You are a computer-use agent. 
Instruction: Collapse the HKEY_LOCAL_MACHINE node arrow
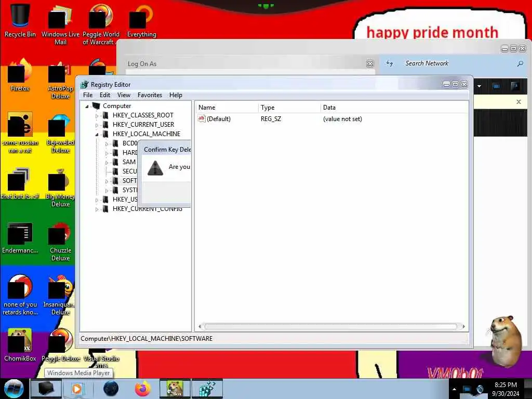(97, 135)
